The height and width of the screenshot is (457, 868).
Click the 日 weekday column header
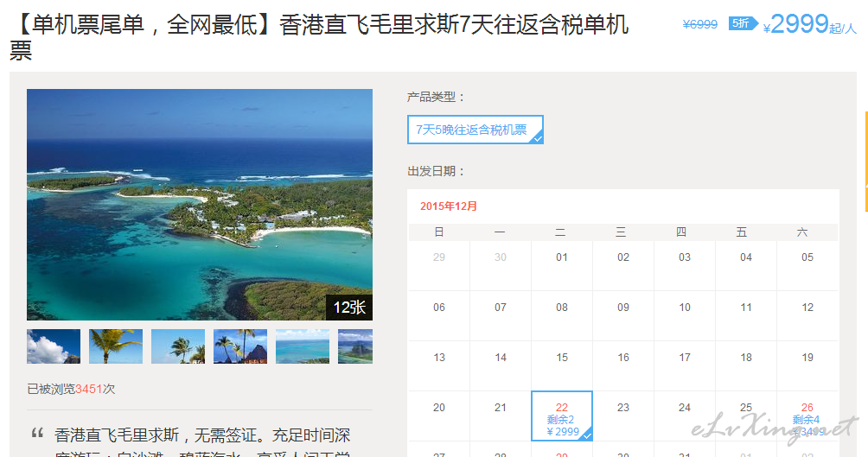pos(439,232)
